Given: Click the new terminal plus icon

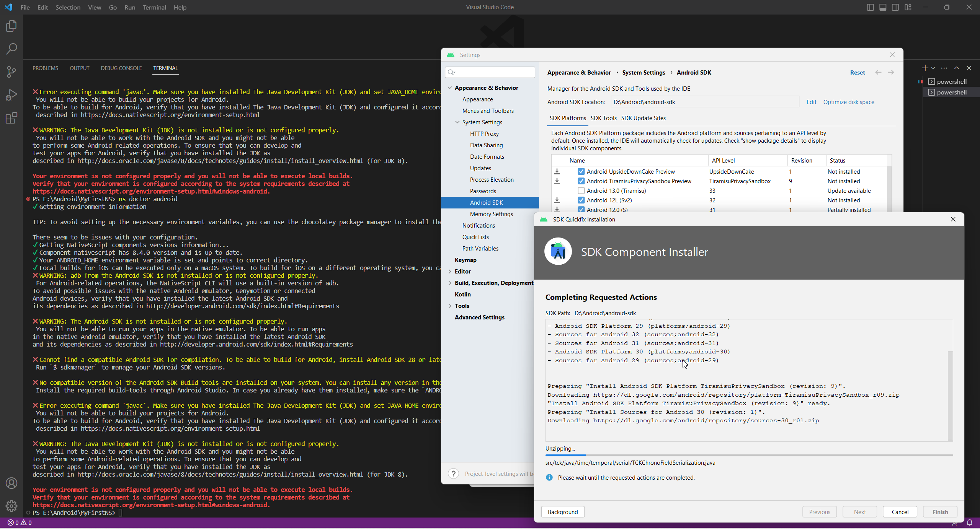Looking at the screenshot, I should (924, 68).
